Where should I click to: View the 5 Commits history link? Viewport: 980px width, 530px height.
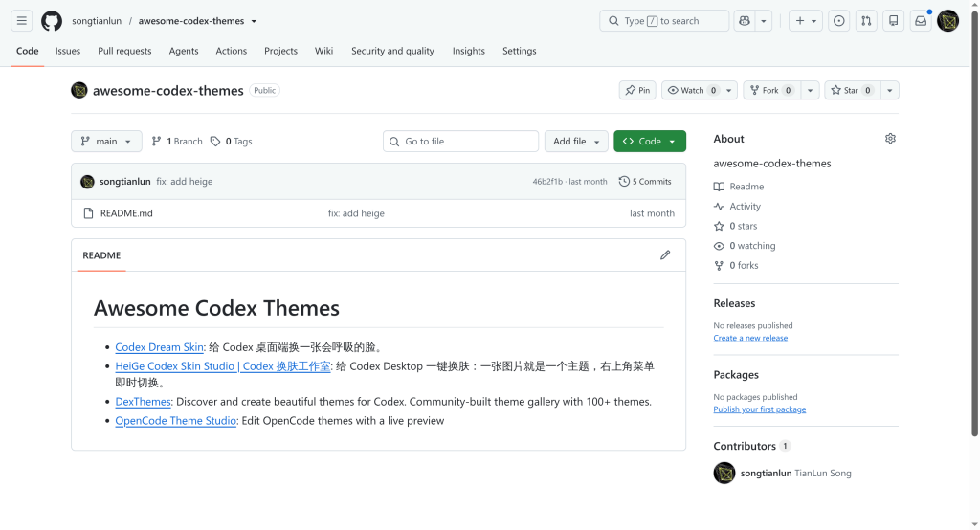645,181
